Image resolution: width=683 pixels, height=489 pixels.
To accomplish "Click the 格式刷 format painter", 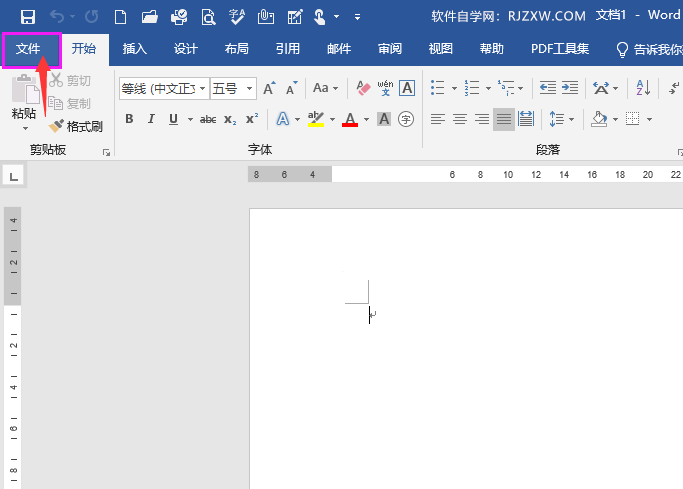I will tap(76, 126).
